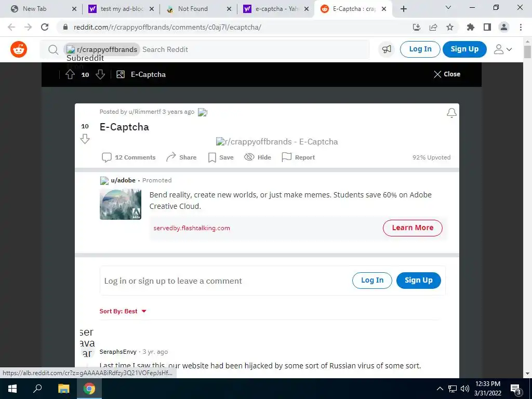Click the servedby.flashtalking.com link

(192, 228)
